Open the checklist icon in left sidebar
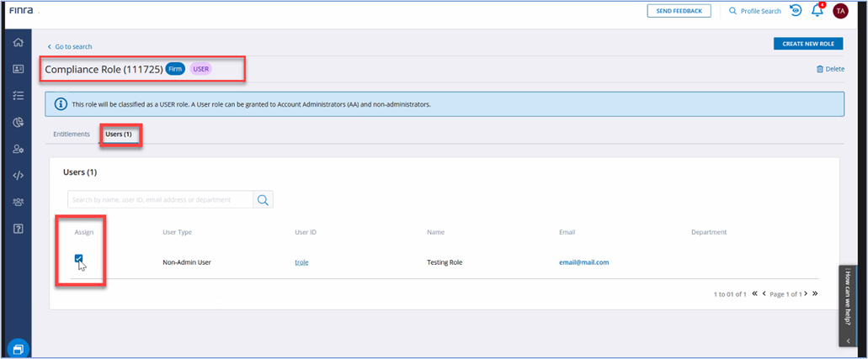Image resolution: width=868 pixels, height=359 pixels. [18, 96]
